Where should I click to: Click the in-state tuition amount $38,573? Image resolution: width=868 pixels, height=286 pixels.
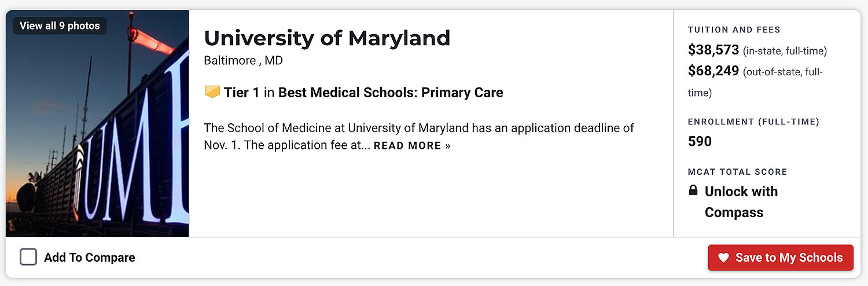713,50
